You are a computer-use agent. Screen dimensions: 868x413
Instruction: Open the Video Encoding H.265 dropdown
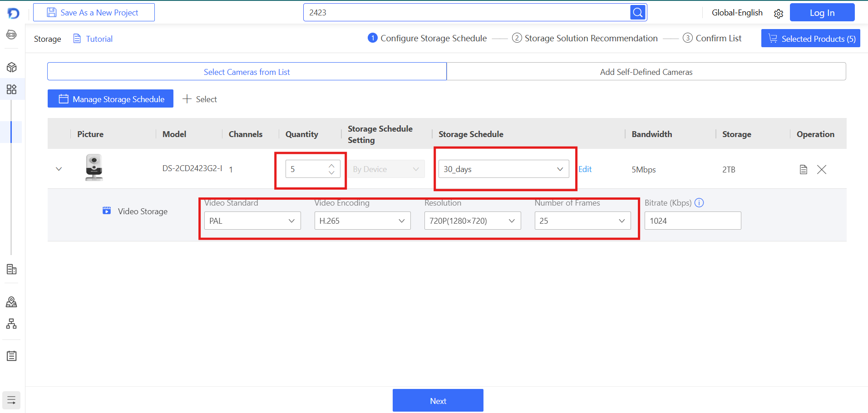point(362,221)
